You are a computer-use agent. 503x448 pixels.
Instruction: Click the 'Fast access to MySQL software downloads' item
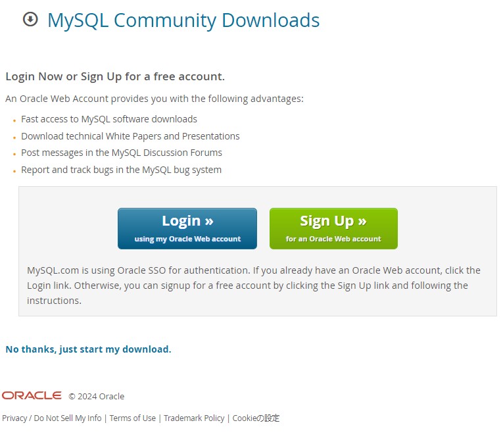pyautogui.click(x=109, y=119)
